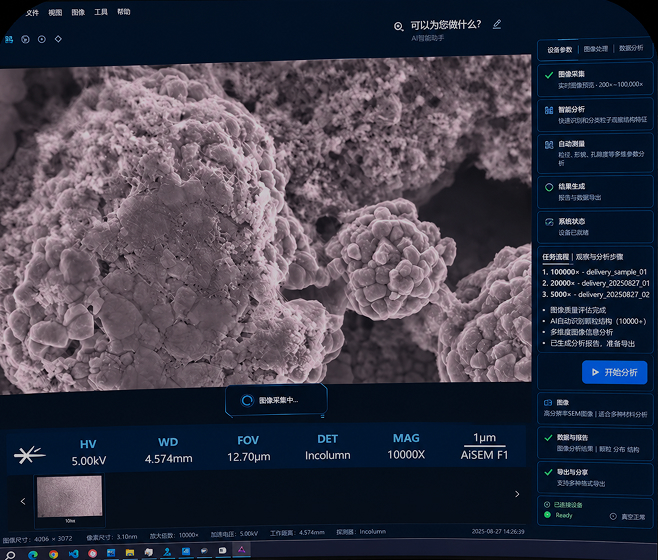Screen dimensions: 658x560
Task: Open Visual Studio Code from the taskbar
Action: (73, 554)
